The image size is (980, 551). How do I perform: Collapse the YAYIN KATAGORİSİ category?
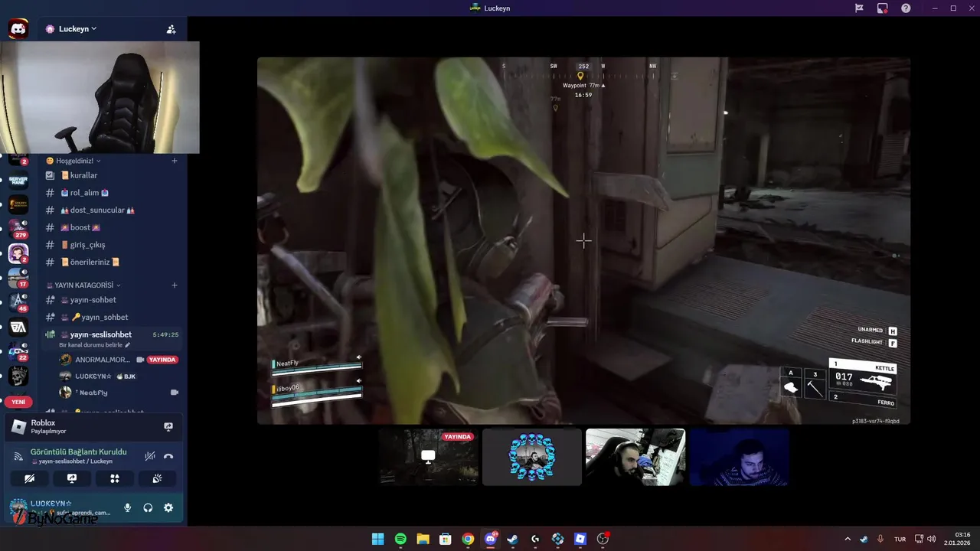(83, 285)
